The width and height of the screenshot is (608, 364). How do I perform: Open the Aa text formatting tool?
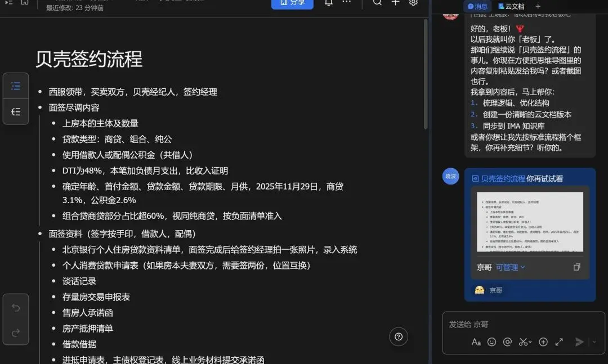click(x=476, y=342)
